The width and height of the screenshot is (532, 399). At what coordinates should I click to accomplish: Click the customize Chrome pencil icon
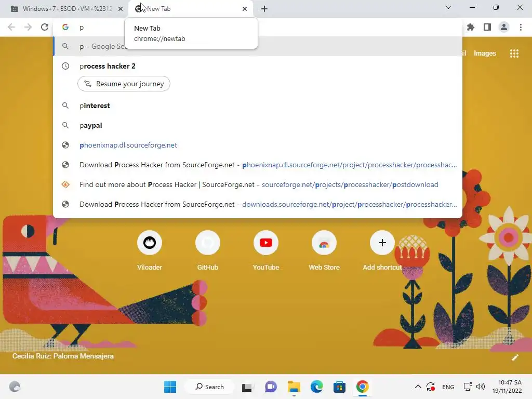point(515,357)
